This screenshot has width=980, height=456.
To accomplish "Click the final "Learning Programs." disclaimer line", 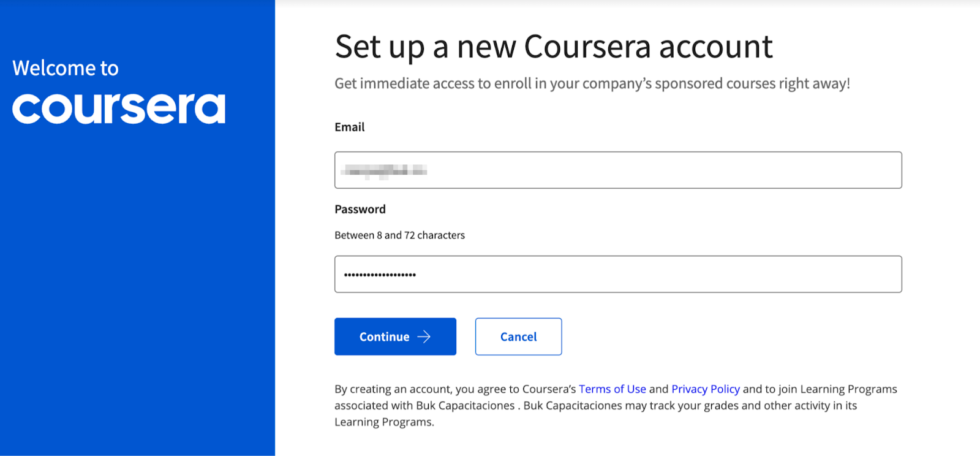I will [x=384, y=422].
